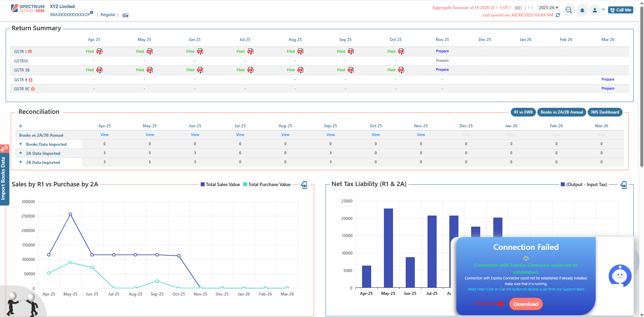
Task: Toggle Total Purchase Value legend series
Action: click(x=267, y=184)
